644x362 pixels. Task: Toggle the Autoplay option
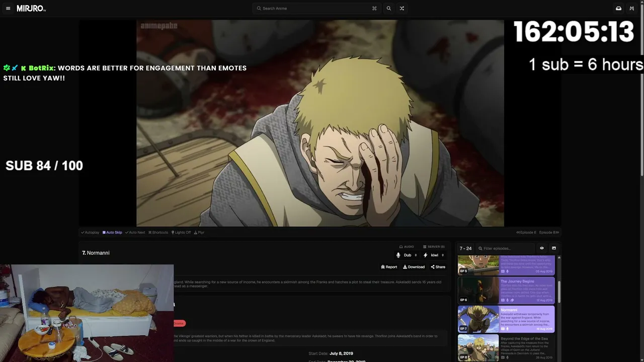point(90,232)
